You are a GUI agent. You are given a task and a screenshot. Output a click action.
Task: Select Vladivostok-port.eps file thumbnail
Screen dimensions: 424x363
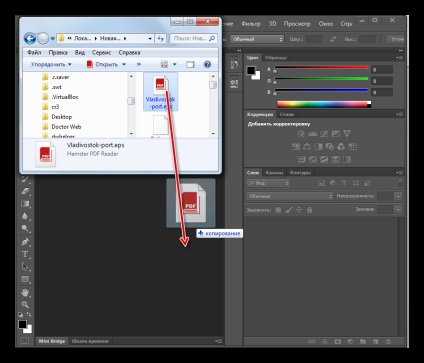click(x=161, y=92)
